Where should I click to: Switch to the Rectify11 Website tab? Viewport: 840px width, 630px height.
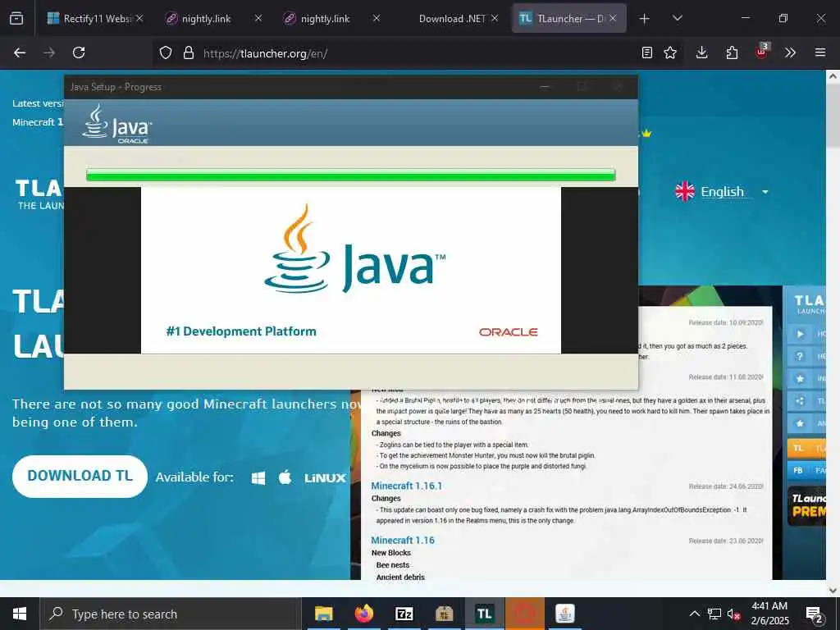(x=95, y=18)
